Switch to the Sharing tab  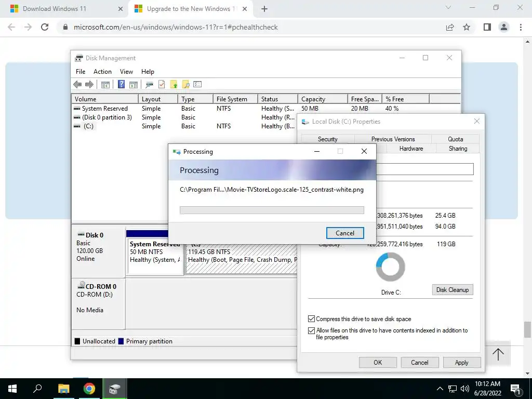[458, 148]
